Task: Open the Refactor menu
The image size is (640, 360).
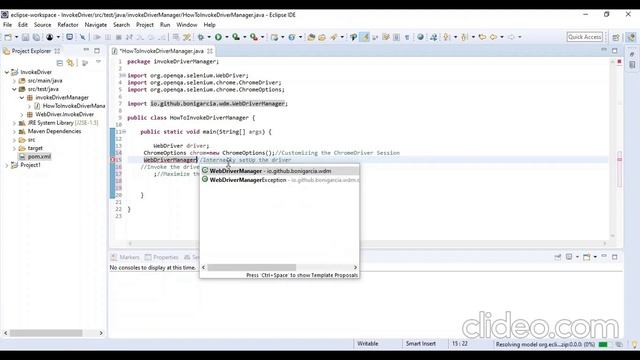Action: [68, 25]
